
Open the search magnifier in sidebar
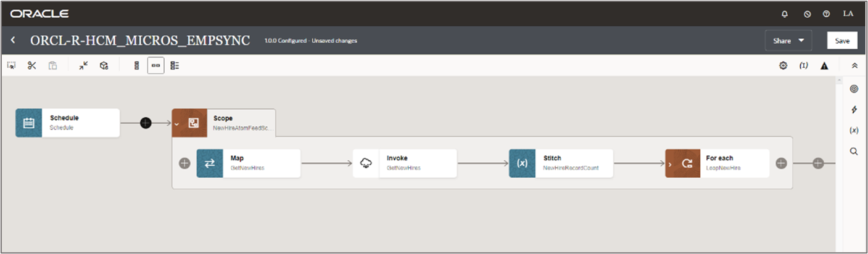point(854,151)
